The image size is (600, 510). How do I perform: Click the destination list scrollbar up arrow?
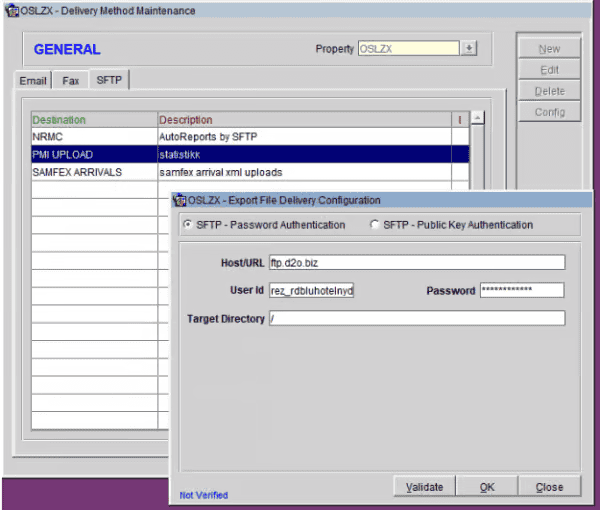tap(477, 119)
